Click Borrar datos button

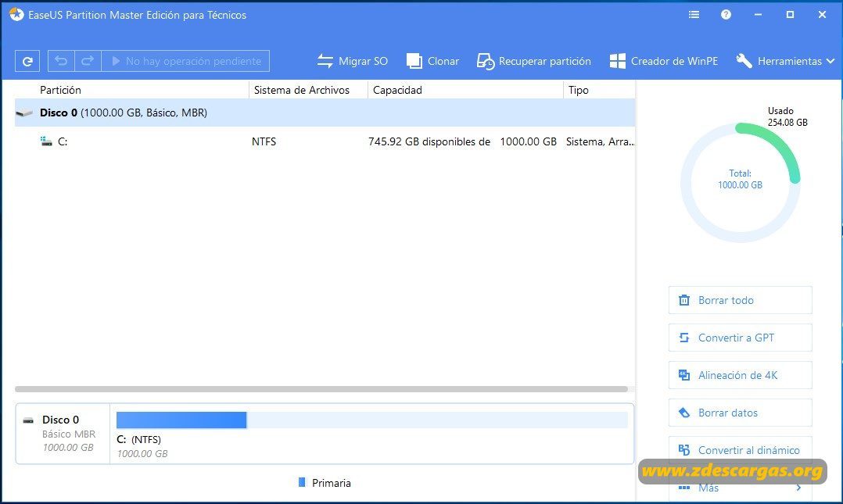741,413
